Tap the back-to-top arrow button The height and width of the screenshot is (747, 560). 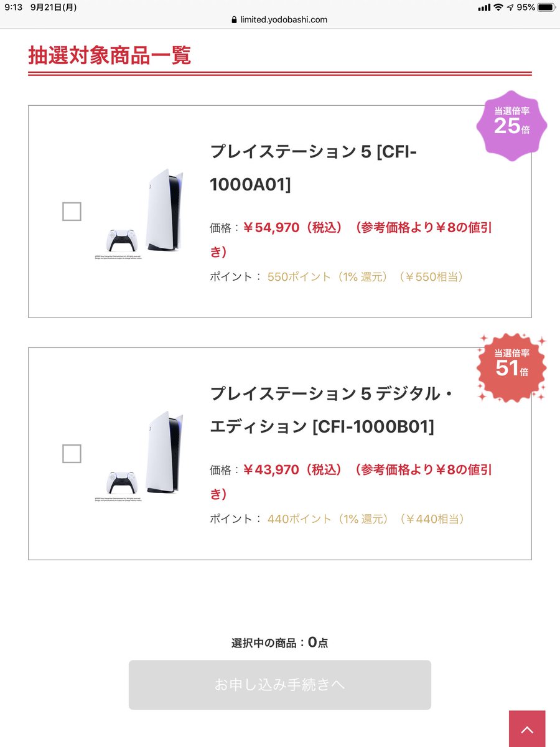pyautogui.click(x=527, y=729)
